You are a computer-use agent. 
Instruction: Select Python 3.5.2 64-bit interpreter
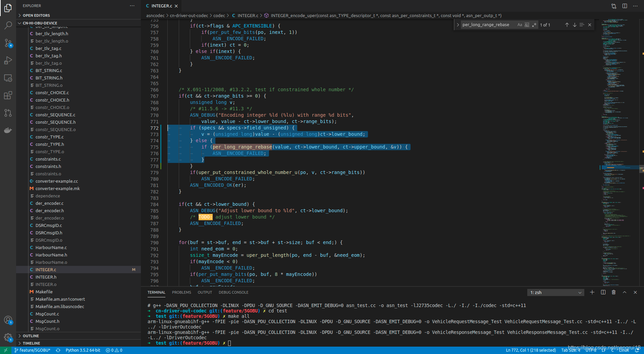point(83,350)
